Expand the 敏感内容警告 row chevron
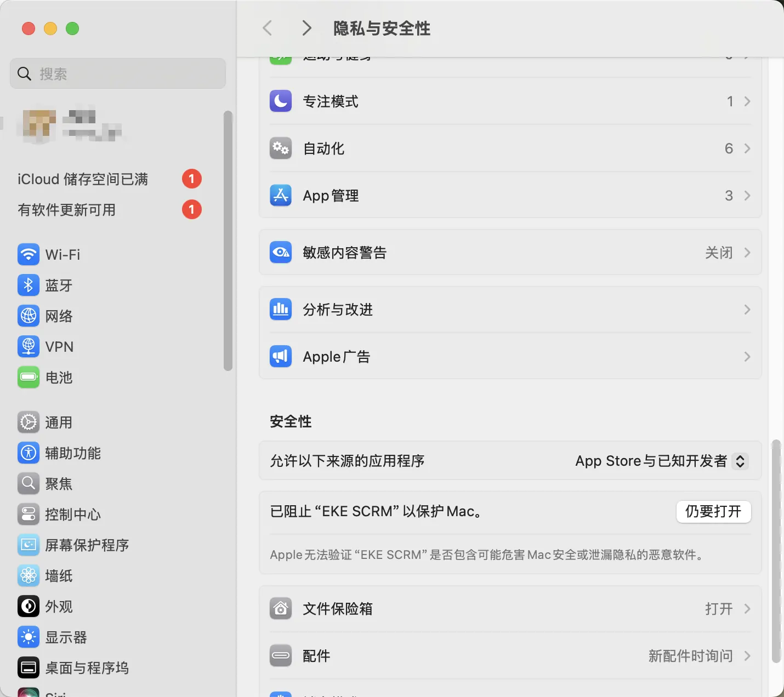Screen dimensions: 784x697 tap(747, 253)
